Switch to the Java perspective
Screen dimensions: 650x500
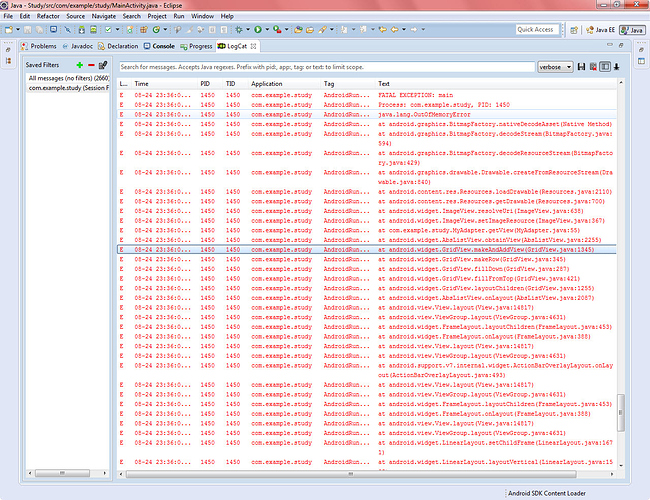[x=634, y=30]
